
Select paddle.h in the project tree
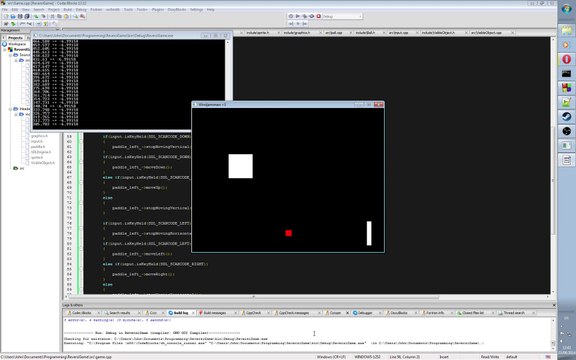[x=38, y=147]
